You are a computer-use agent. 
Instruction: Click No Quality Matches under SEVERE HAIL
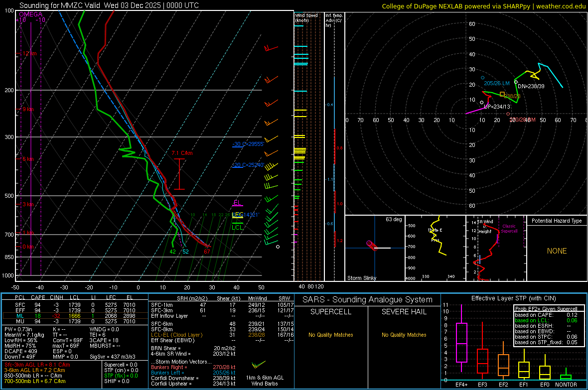click(x=404, y=335)
